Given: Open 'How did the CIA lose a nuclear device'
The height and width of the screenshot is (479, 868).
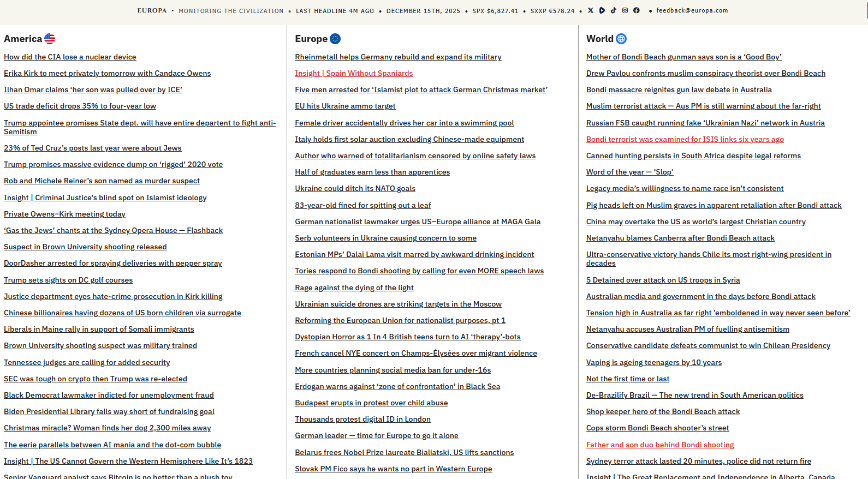Looking at the screenshot, I should pyautogui.click(x=70, y=57).
